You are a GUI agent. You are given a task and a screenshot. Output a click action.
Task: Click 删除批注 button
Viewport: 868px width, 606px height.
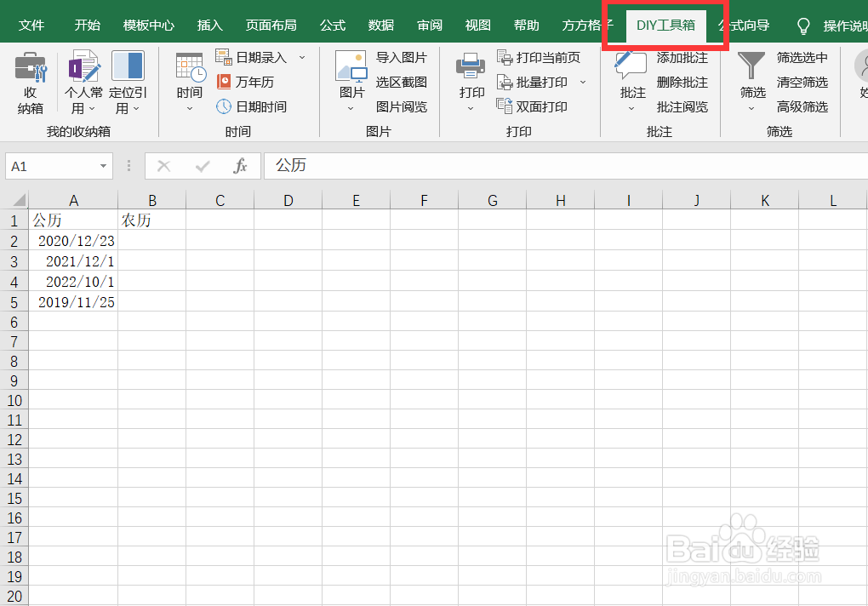[682, 82]
